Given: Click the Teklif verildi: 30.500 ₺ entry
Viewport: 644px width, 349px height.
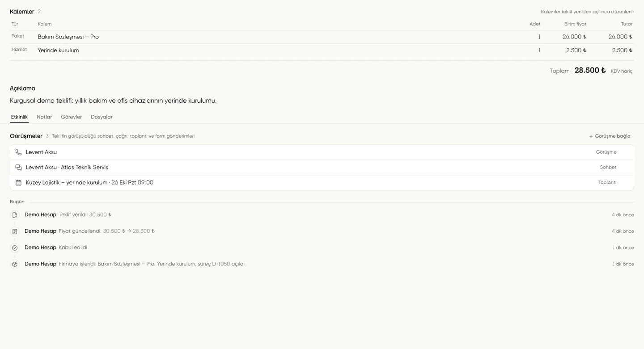Looking at the screenshot, I should pos(85,215).
